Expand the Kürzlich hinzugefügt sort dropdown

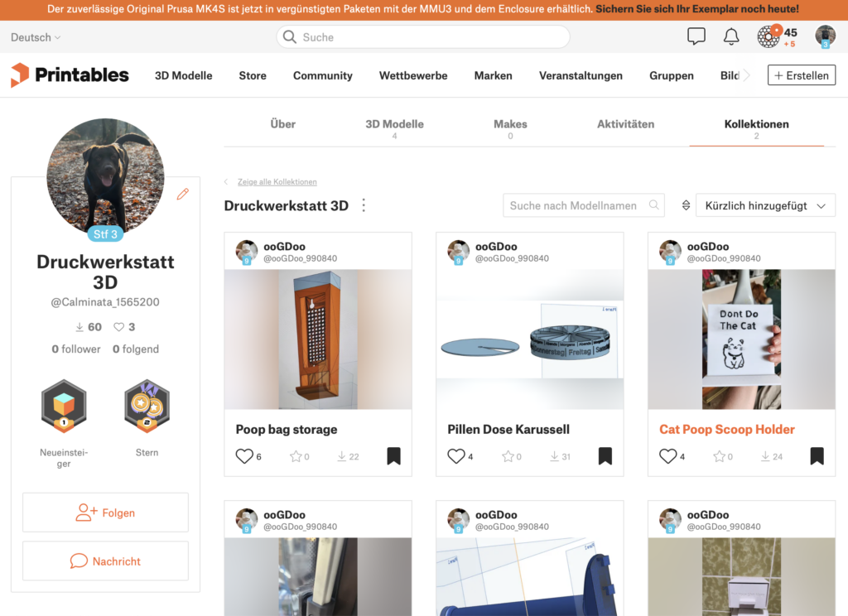765,205
